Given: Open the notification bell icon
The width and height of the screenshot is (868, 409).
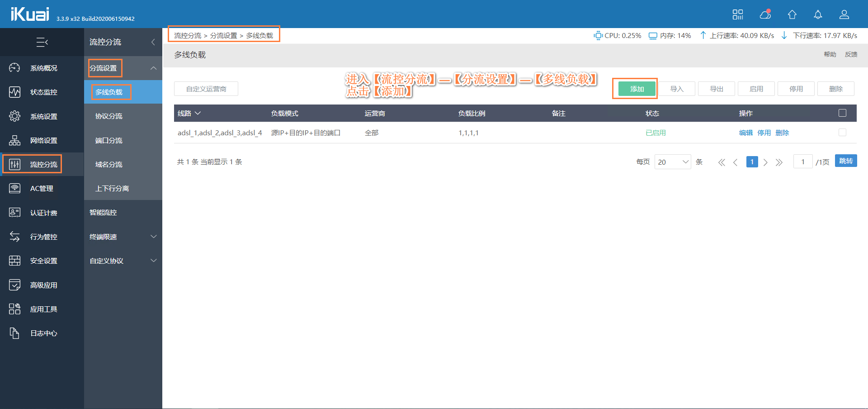Looking at the screenshot, I should tap(818, 14).
